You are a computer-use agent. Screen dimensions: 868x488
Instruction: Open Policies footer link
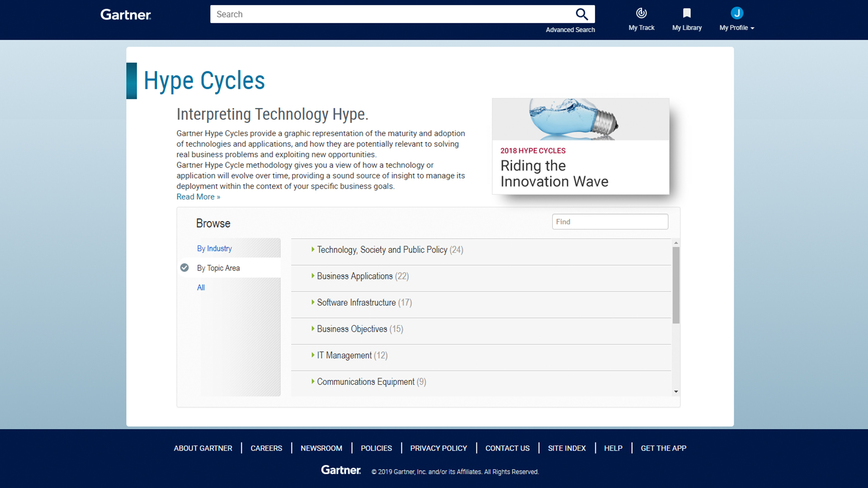[376, 448]
